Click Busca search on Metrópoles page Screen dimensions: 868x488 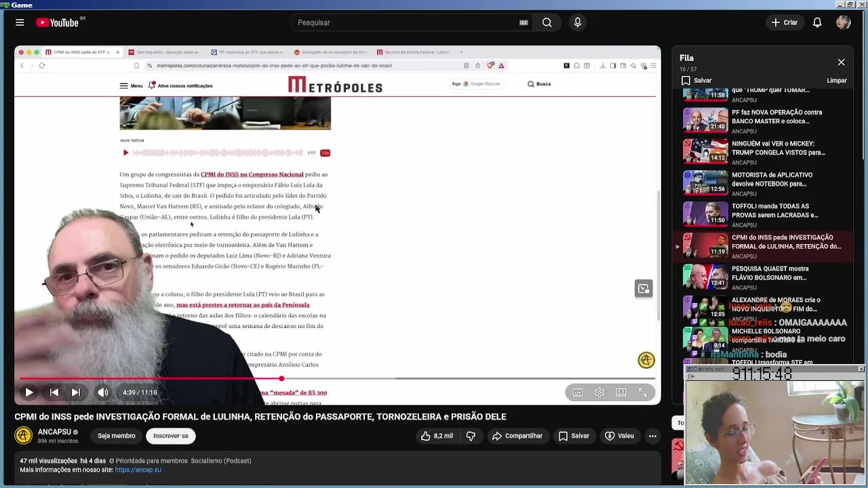[x=539, y=84]
